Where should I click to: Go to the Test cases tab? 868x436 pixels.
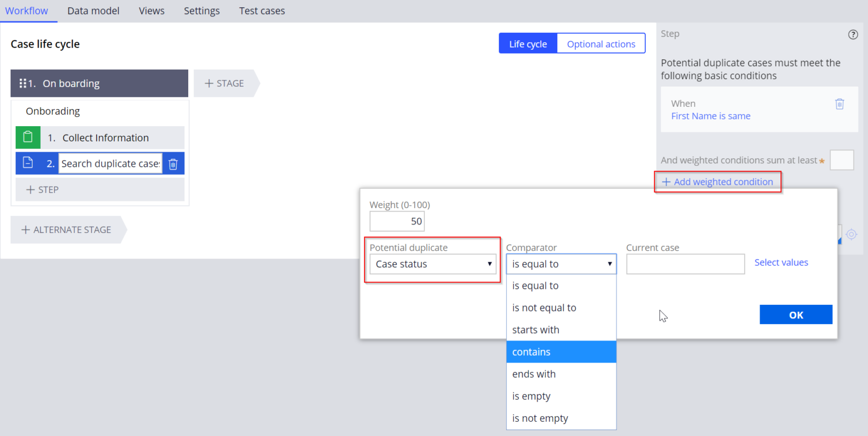point(262,11)
